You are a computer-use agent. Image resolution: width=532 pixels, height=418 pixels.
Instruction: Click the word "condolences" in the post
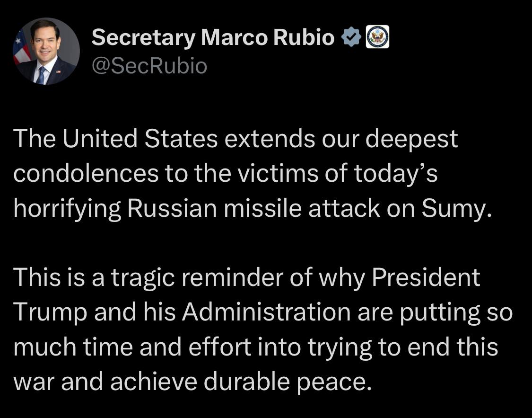86,174
